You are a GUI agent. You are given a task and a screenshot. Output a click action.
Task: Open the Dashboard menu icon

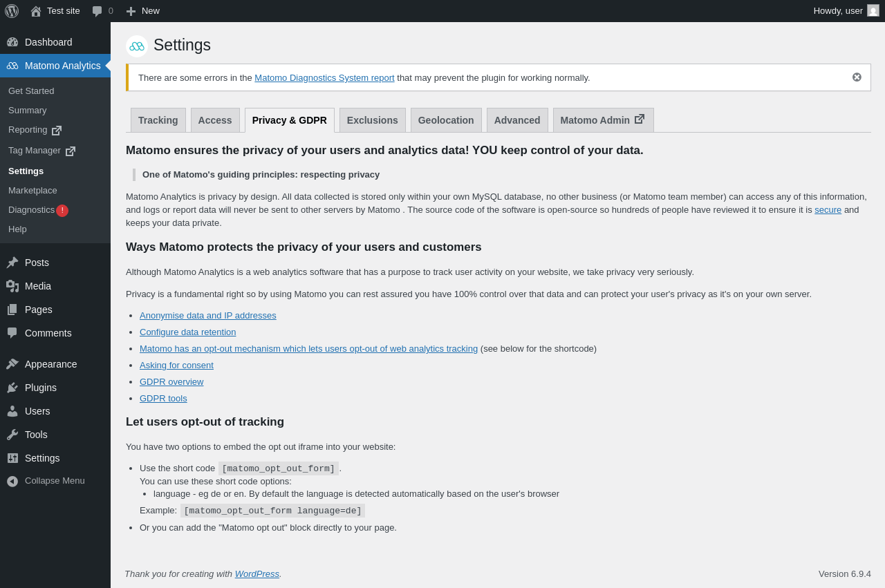pyautogui.click(x=12, y=42)
